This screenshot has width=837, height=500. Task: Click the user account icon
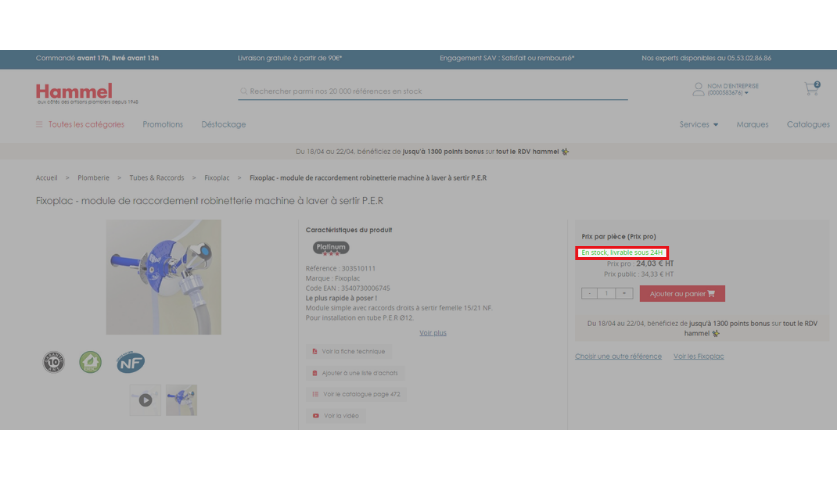point(698,89)
